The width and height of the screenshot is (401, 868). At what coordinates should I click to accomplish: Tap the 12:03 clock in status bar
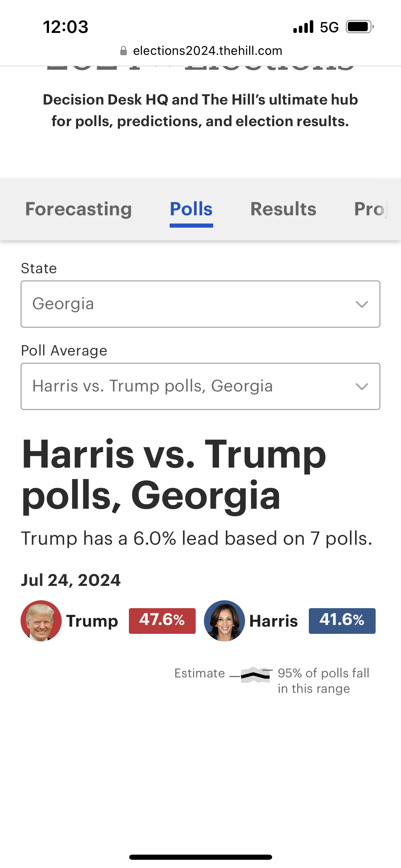click(65, 27)
